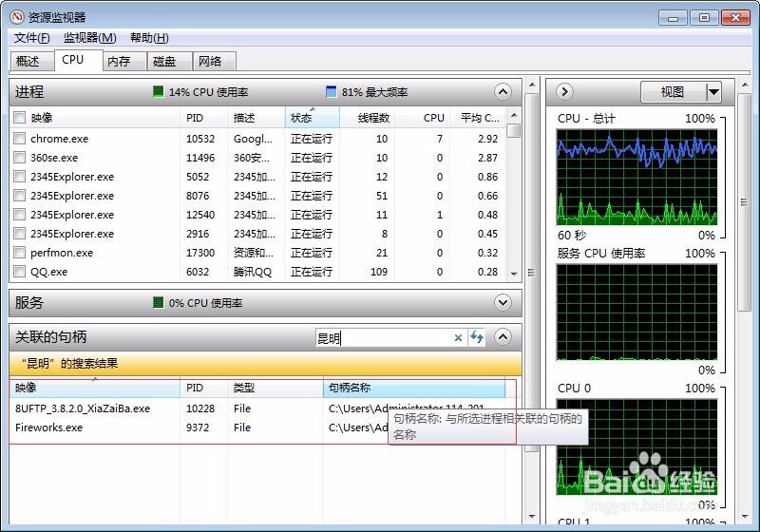This screenshot has width=760, height=532.
Task: Click the green CPU usage indicator in 进程 header
Action: (158, 91)
